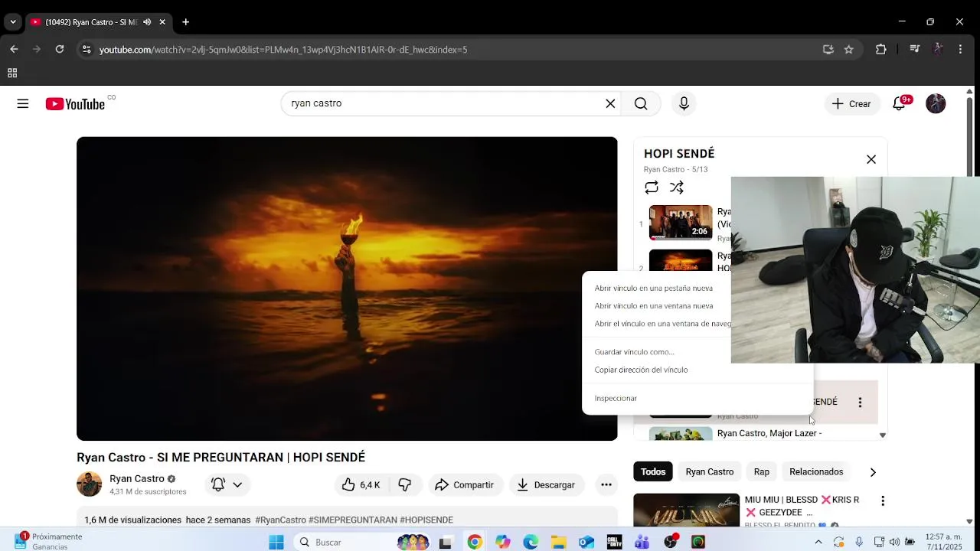The width and height of the screenshot is (980, 551).
Task: Click the page scrollbar down arrow
Action: point(969,521)
